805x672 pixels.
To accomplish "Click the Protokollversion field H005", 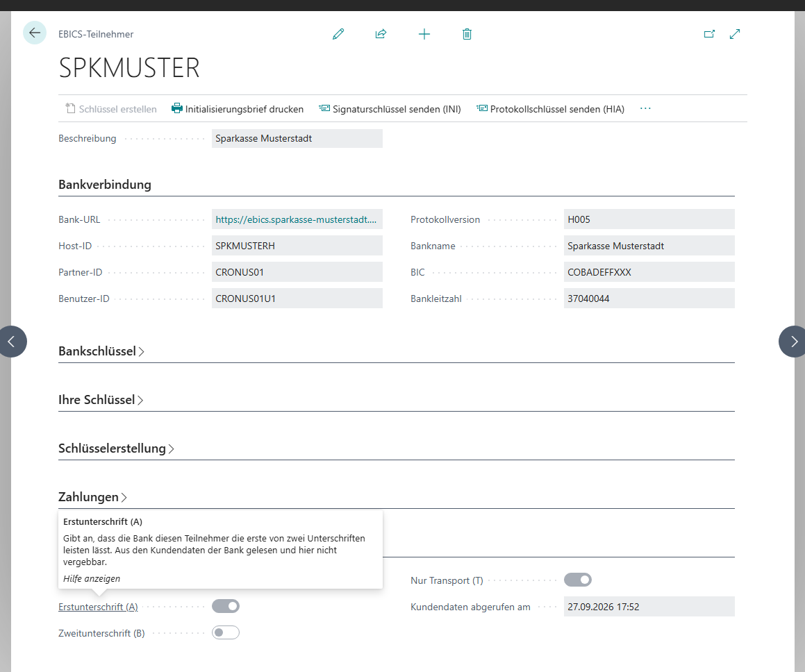I will (x=649, y=219).
